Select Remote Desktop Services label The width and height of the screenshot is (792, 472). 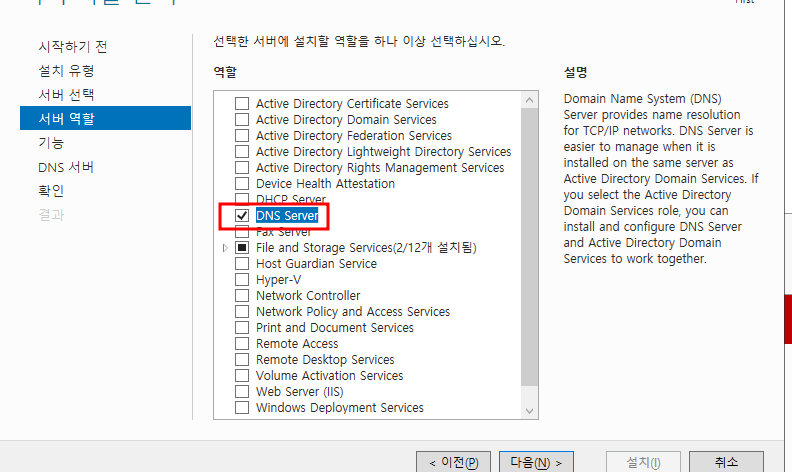325,360
